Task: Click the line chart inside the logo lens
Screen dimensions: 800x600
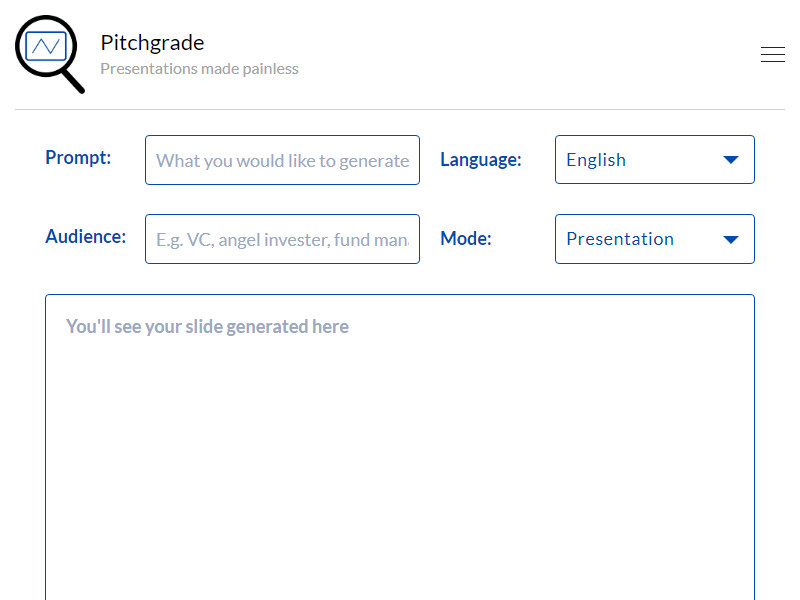Action: [47, 46]
